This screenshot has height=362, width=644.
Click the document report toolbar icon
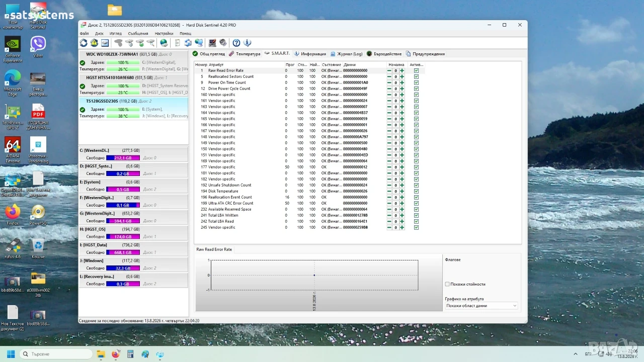click(177, 43)
